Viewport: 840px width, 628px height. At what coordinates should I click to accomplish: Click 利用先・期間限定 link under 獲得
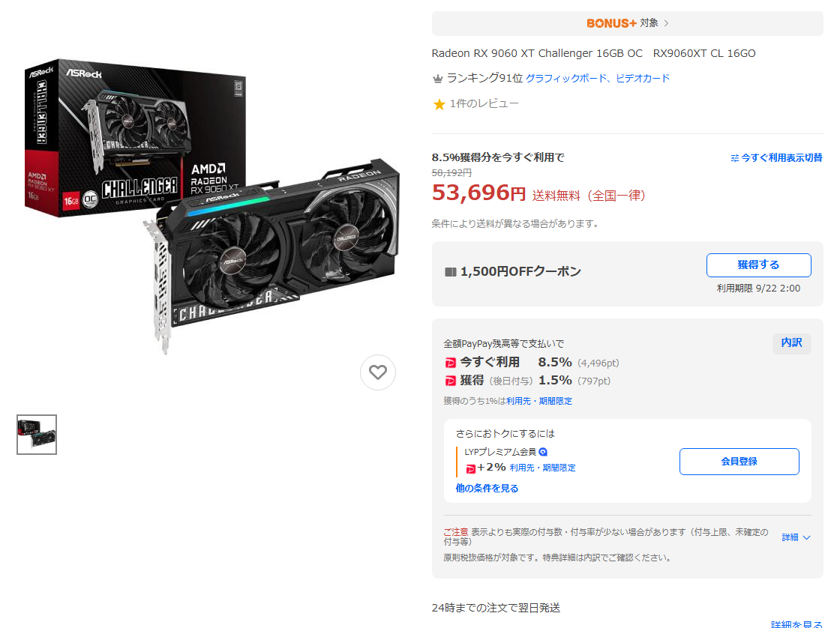539,401
